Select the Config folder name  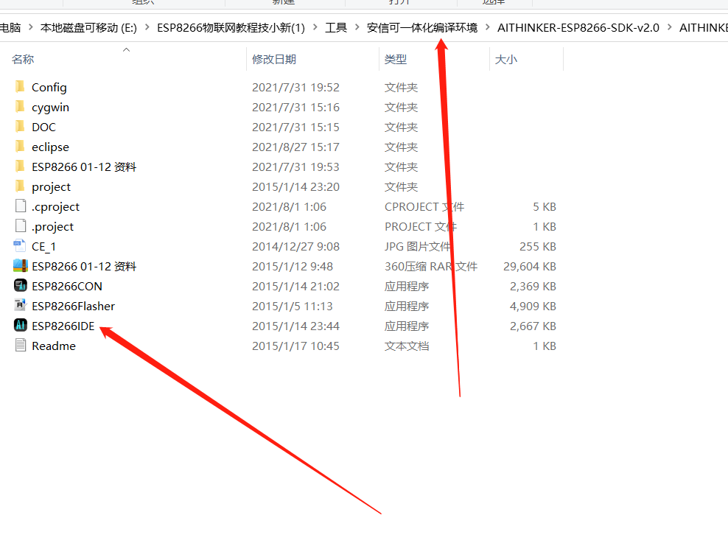click(49, 87)
